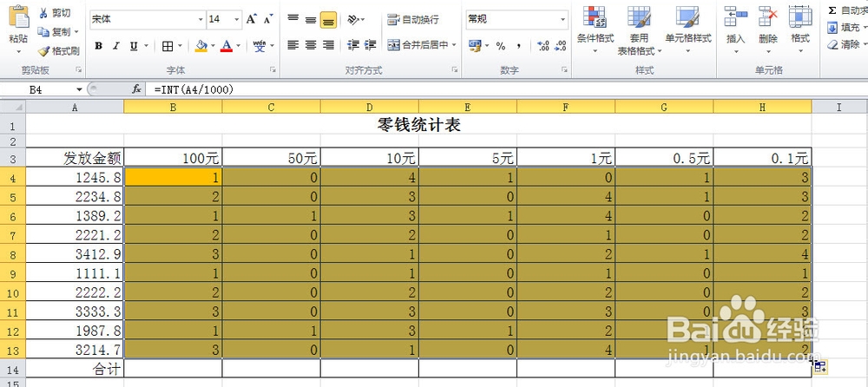The image size is (868, 387).
Task: Click the title cell 零钱统计表
Action: click(418, 124)
